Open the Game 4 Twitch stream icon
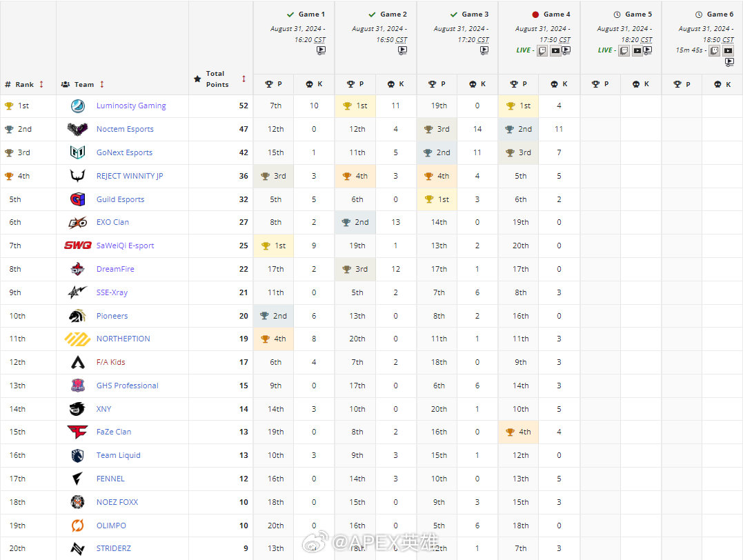 coord(542,51)
